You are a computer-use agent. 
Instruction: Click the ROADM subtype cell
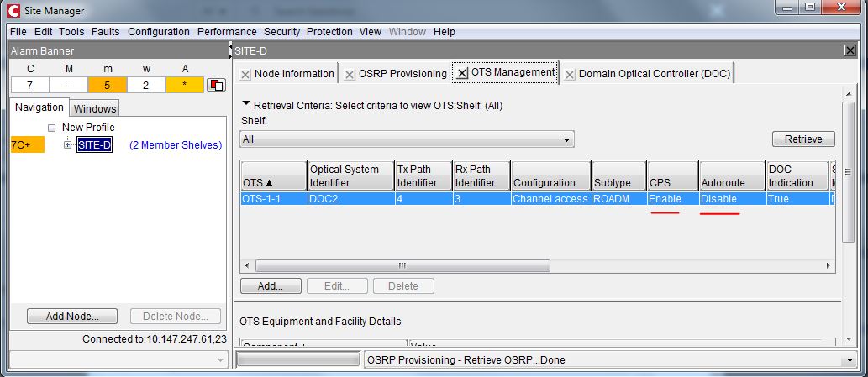618,198
